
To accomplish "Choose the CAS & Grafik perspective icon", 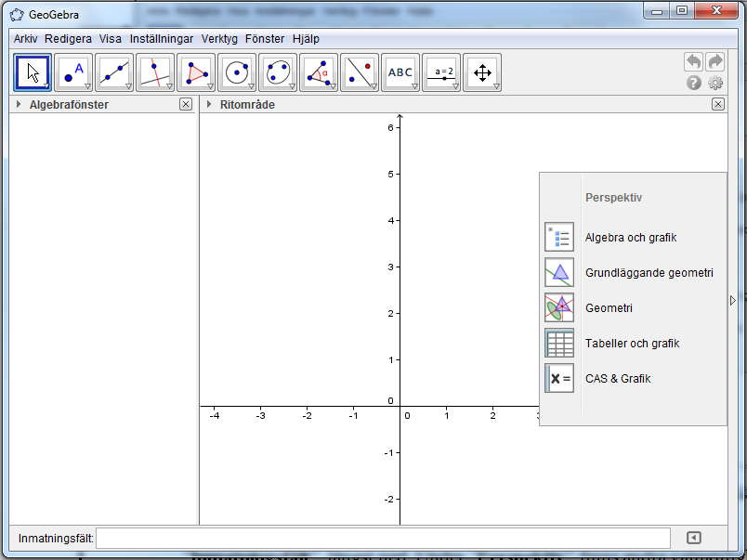I will (559, 378).
